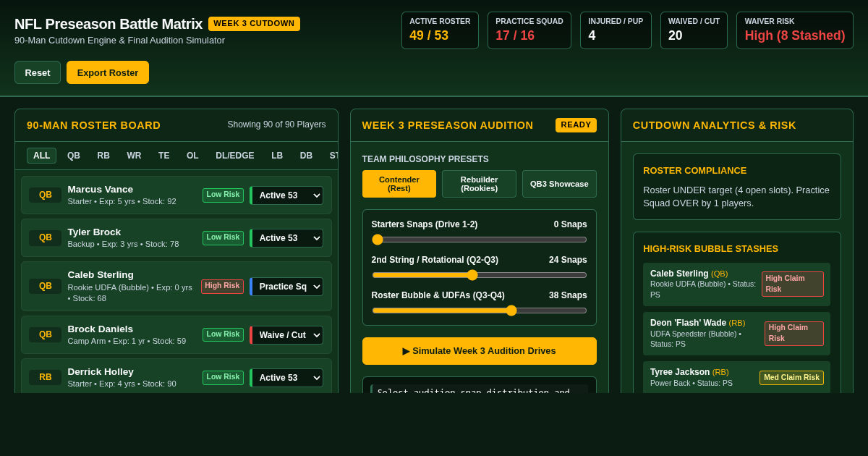Click the Injured / PUP stat card
The width and height of the screenshot is (868, 456).
616,30
